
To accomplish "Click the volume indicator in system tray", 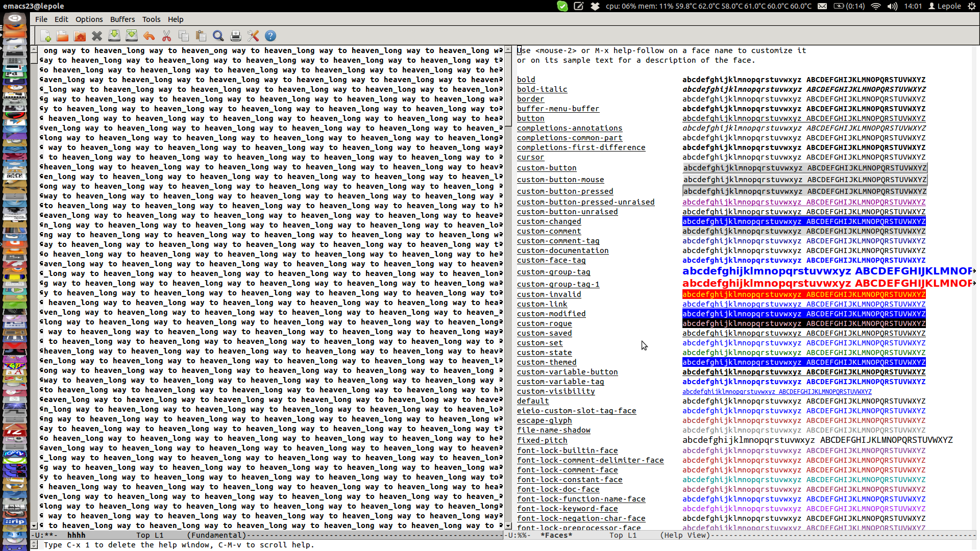I will tap(892, 6).
